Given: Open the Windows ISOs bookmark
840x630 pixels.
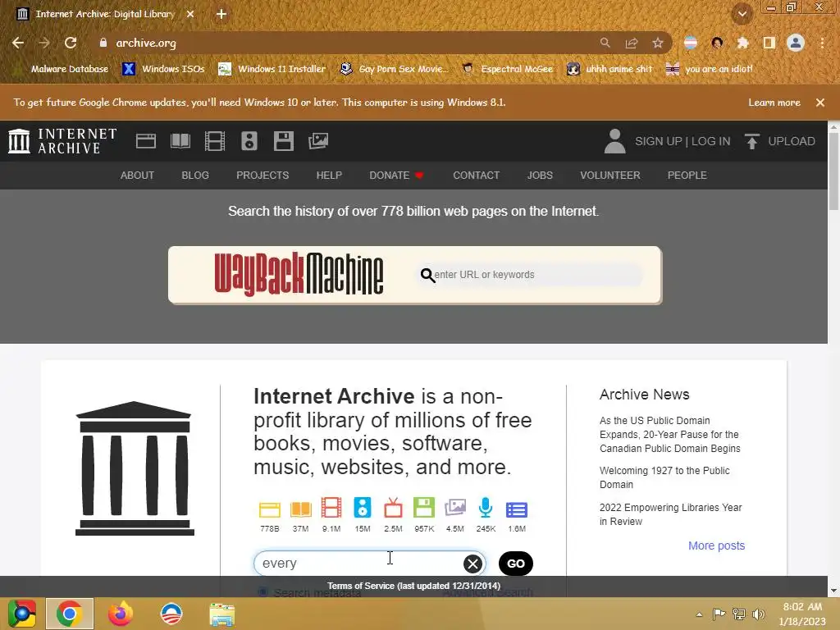Looking at the screenshot, I should [x=163, y=69].
